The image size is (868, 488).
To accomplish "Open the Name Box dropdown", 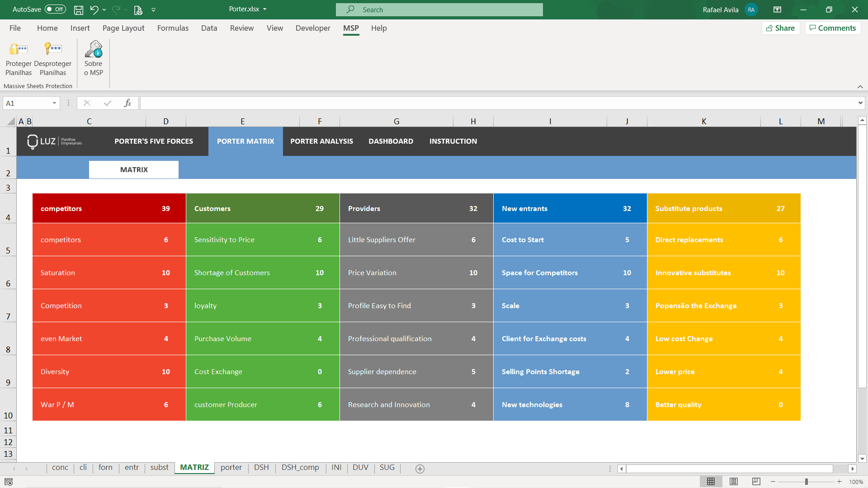I will tap(55, 103).
